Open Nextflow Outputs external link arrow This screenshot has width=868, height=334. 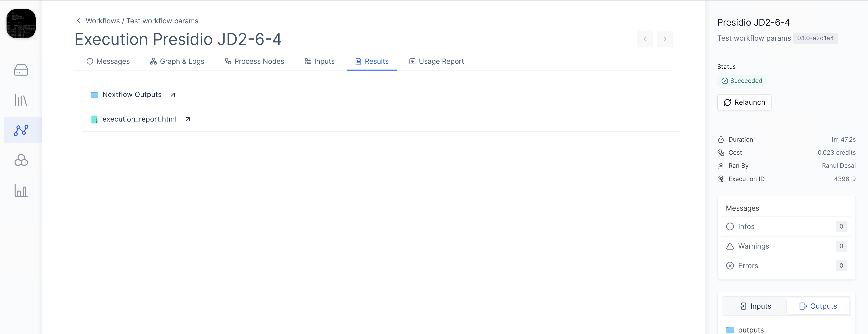click(x=173, y=95)
